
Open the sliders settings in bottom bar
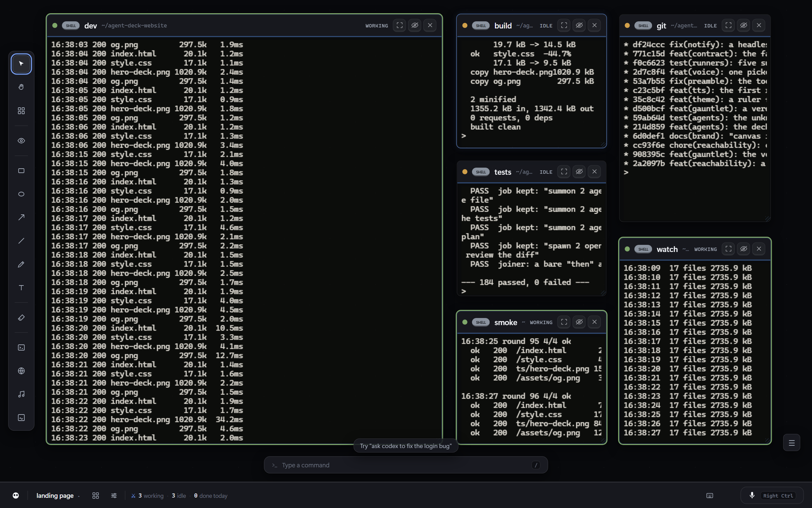(114, 495)
